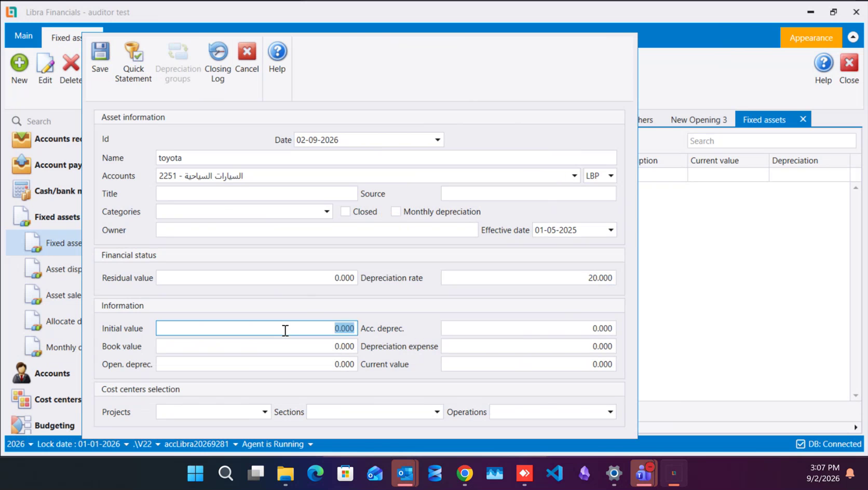Cancel the asset dialog
Screen dimensions: 868x490
(247, 58)
